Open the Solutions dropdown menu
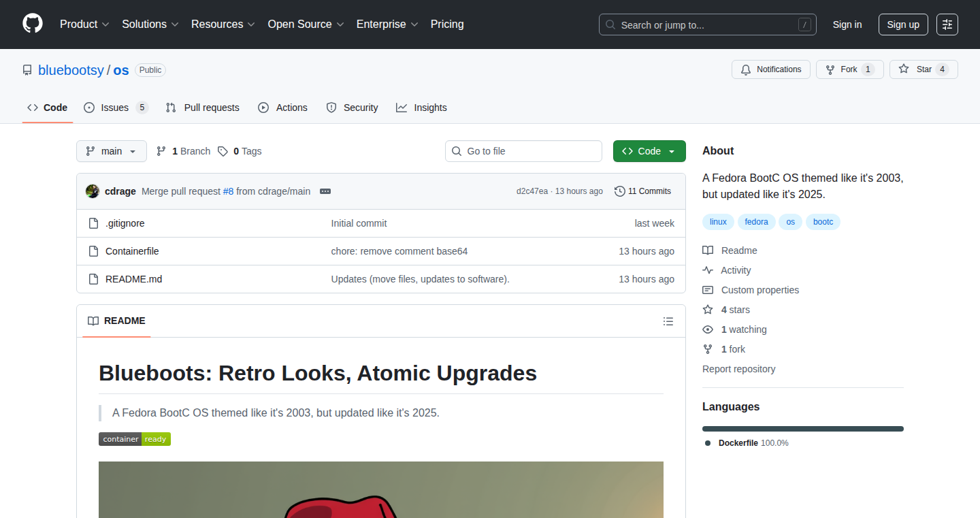Image resolution: width=980 pixels, height=518 pixels. click(x=150, y=24)
